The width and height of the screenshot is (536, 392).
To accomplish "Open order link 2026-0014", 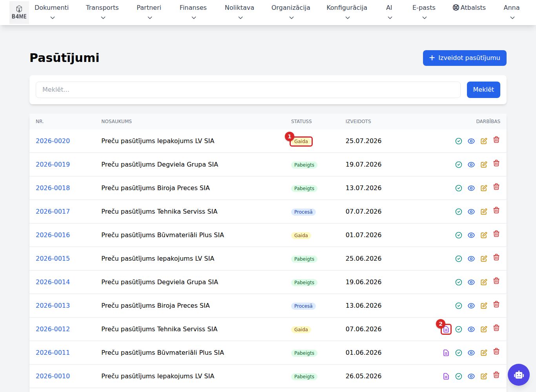I will point(53,282).
